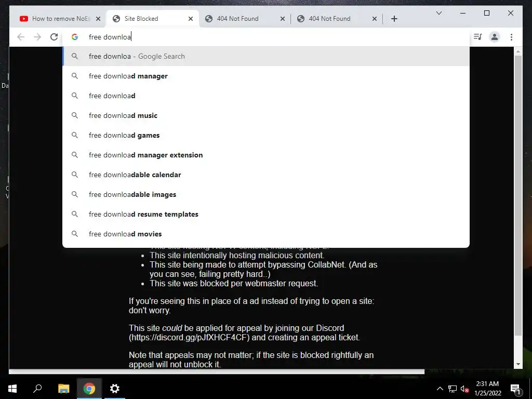The image size is (532, 399).
Task: Click 'This site intentionally hosting malicious content' line
Action: [237, 256]
